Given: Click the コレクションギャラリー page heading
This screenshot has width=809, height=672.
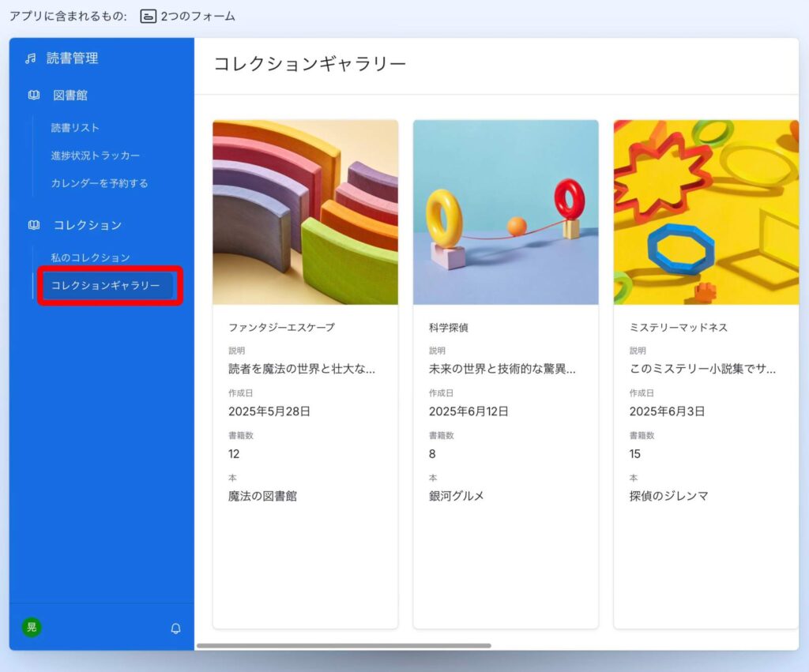Looking at the screenshot, I should point(310,64).
